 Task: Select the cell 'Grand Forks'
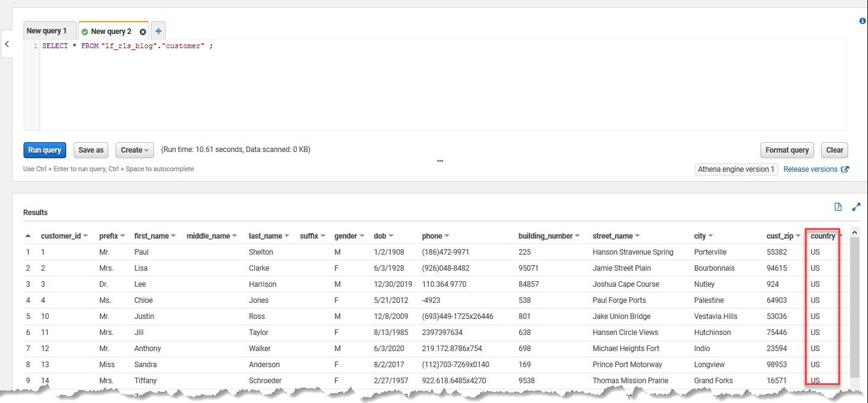713,381
